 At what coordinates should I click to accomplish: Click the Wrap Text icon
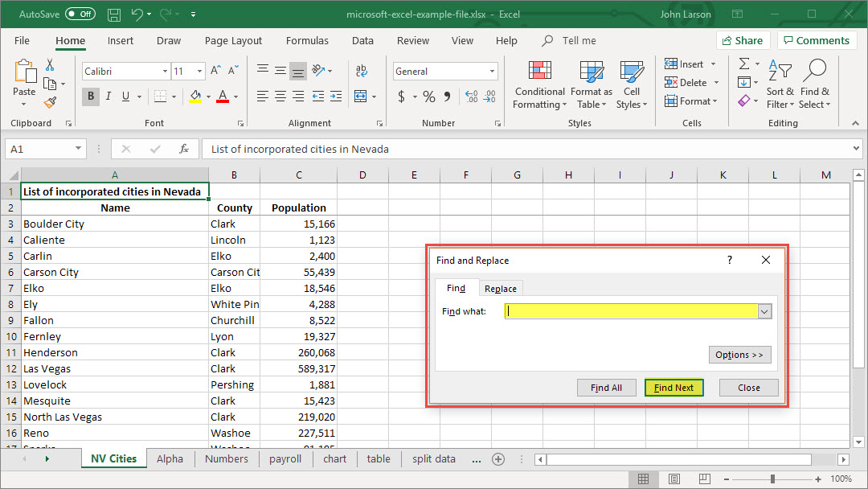coord(361,71)
